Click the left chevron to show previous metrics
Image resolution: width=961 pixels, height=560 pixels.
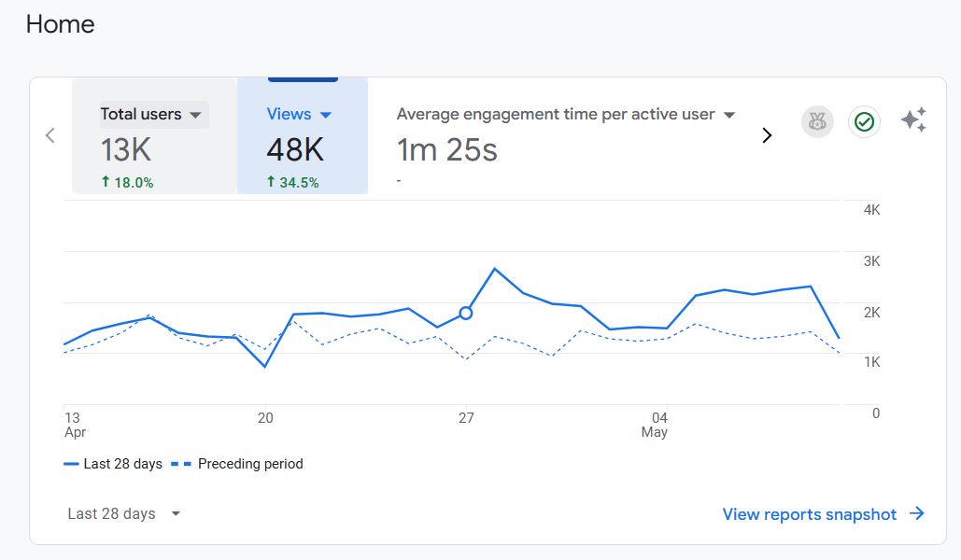tap(50, 135)
